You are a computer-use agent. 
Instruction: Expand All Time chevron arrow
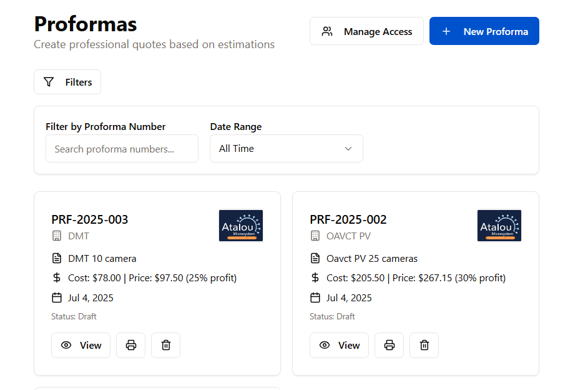(x=348, y=149)
